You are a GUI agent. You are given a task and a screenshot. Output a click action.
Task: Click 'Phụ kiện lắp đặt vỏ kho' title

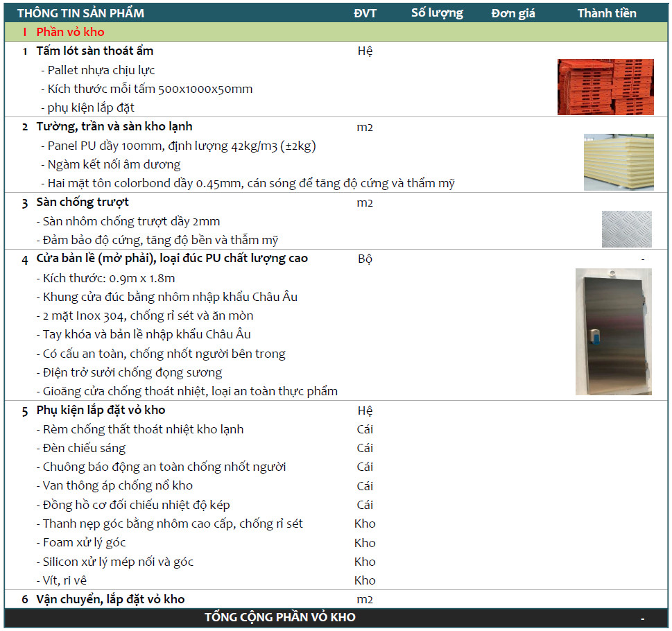click(101, 410)
